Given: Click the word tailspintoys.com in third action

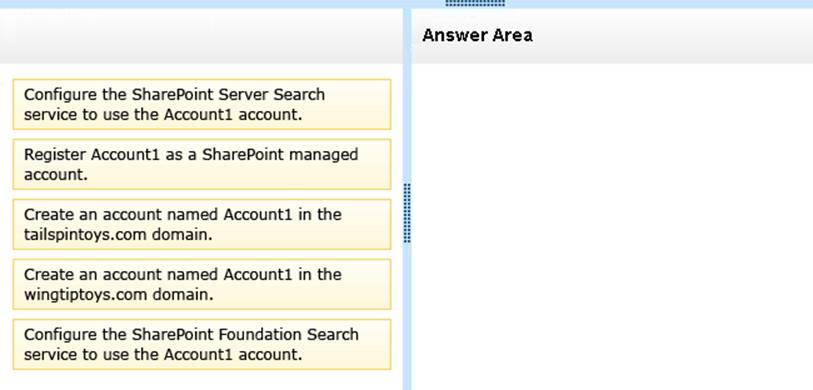Looking at the screenshot, I should coord(85,234).
